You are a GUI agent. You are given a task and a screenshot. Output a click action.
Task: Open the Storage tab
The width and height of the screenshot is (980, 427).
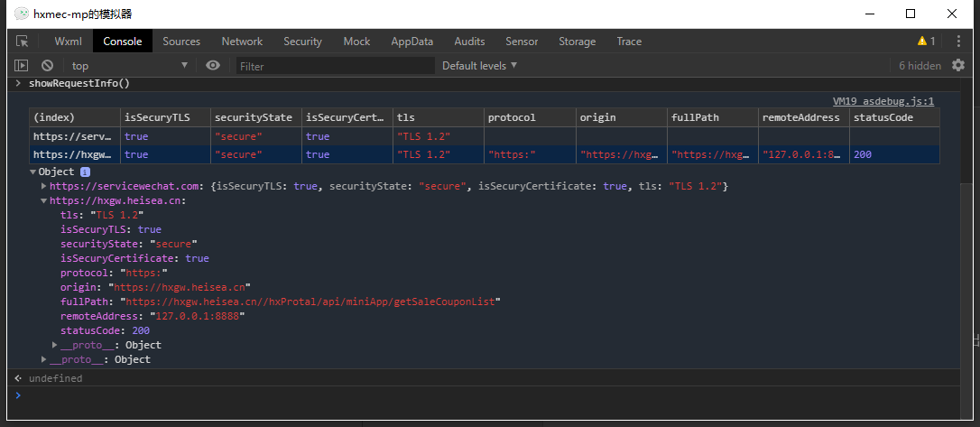(577, 42)
